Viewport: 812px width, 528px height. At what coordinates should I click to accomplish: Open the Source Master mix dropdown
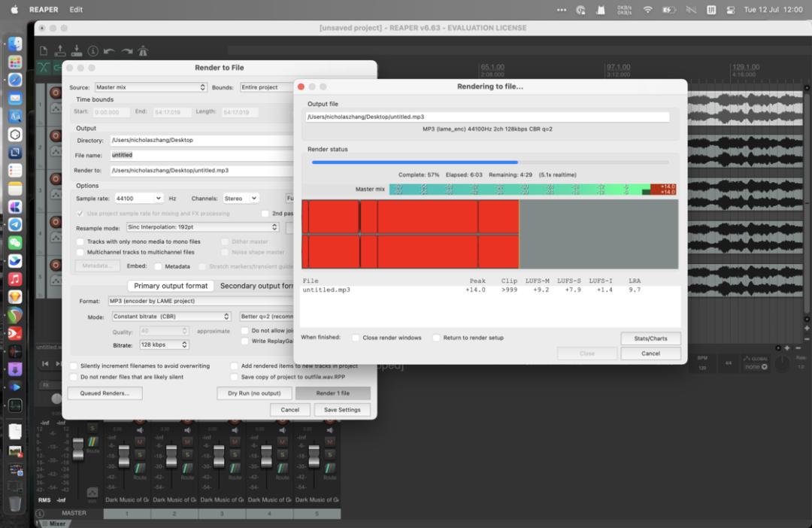pos(150,87)
